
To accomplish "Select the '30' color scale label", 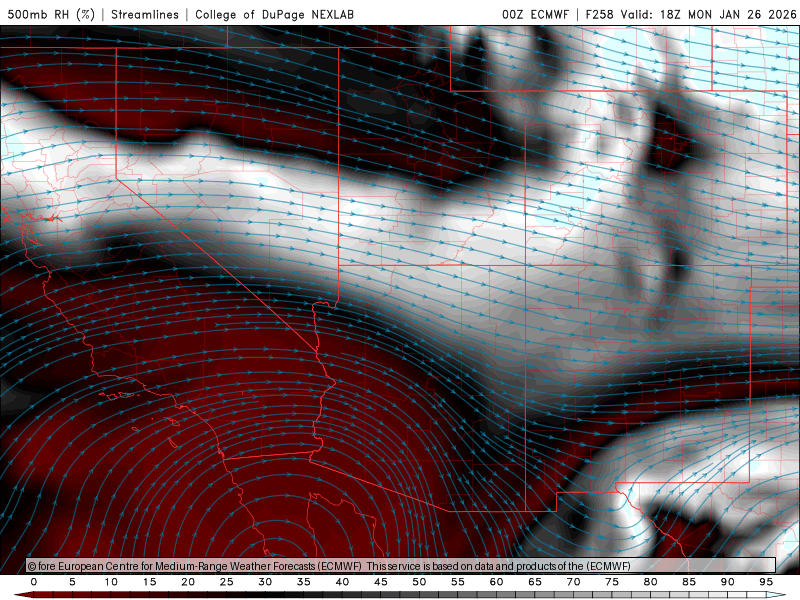I will click(265, 582).
